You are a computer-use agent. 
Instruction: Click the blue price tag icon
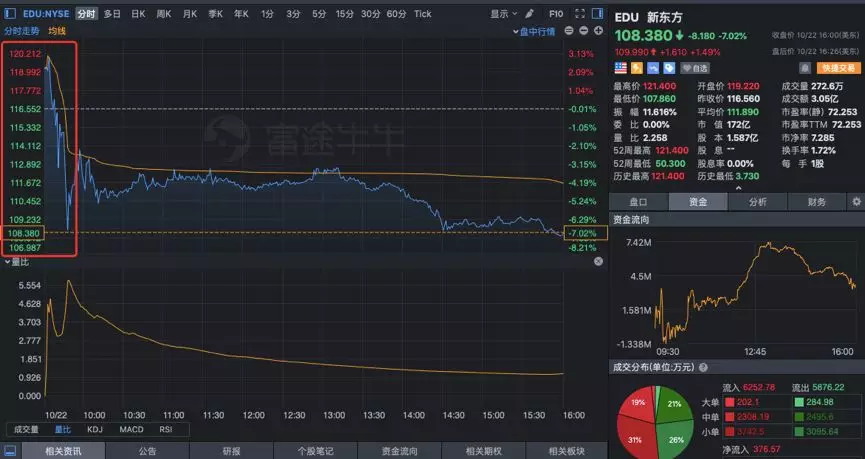(x=669, y=68)
